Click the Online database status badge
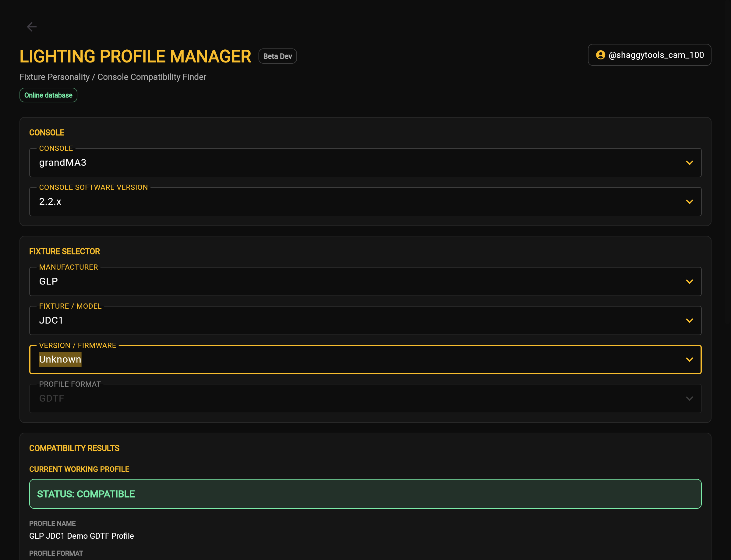Viewport: 731px width, 560px height. (48, 95)
